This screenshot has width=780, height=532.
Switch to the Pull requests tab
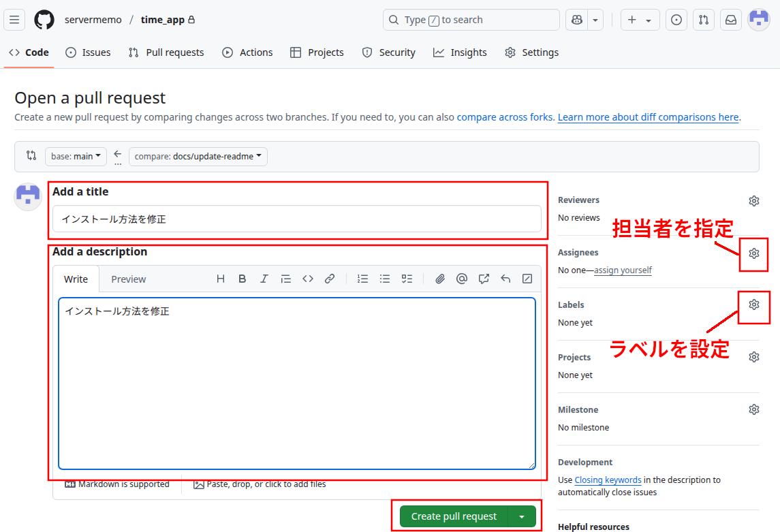tap(166, 52)
